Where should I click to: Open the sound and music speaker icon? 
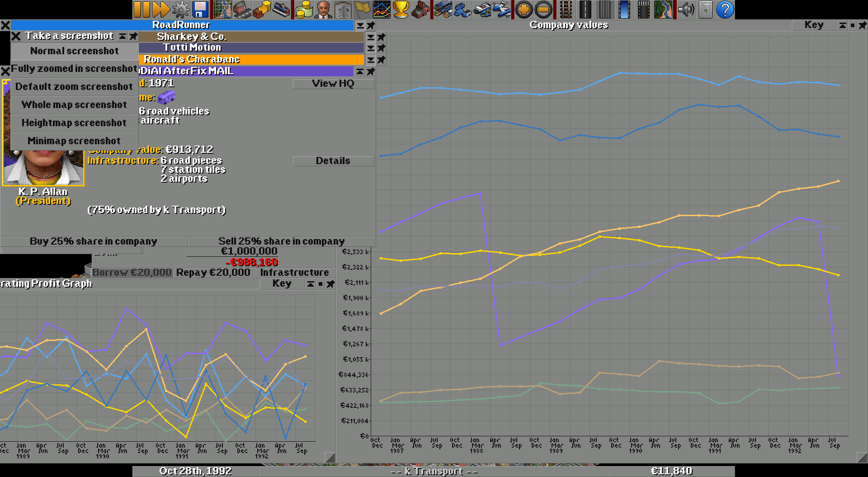(x=686, y=9)
